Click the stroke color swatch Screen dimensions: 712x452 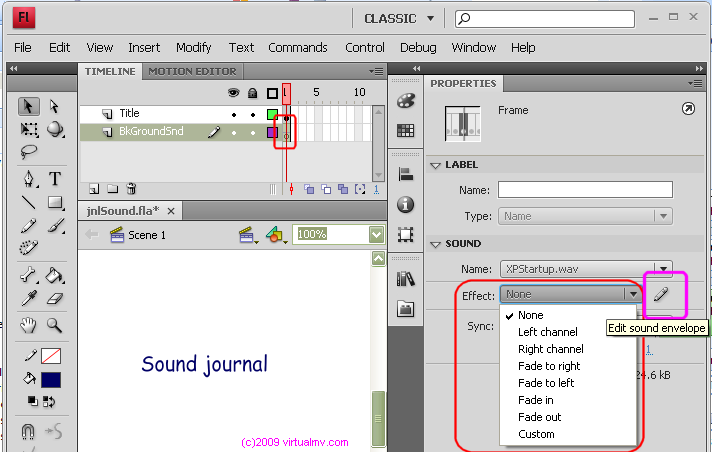coord(51,356)
